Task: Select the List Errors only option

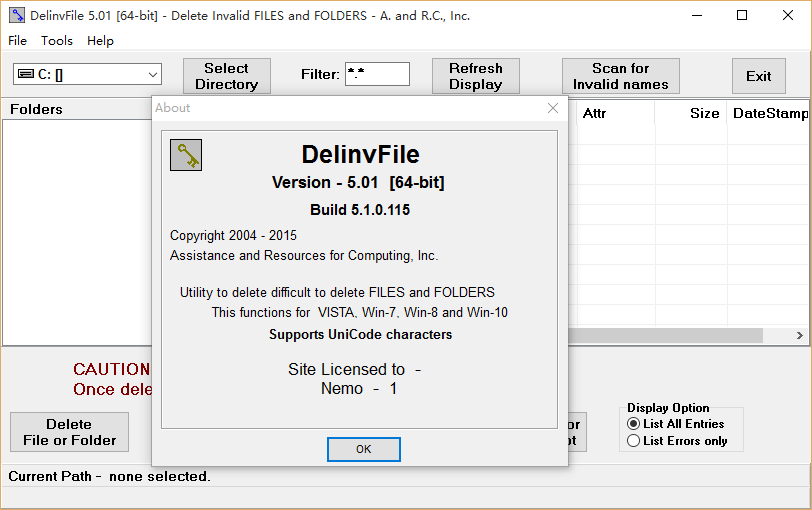Action: [x=633, y=441]
